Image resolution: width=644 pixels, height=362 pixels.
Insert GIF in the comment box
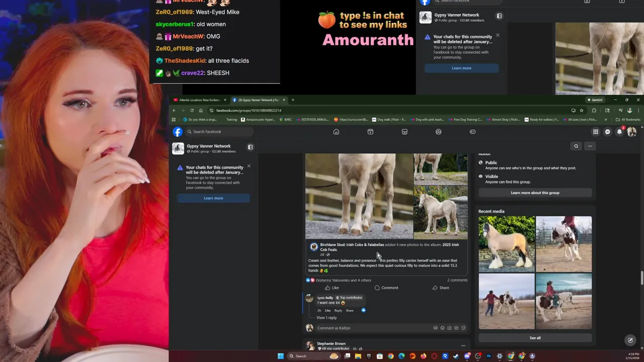456,328
